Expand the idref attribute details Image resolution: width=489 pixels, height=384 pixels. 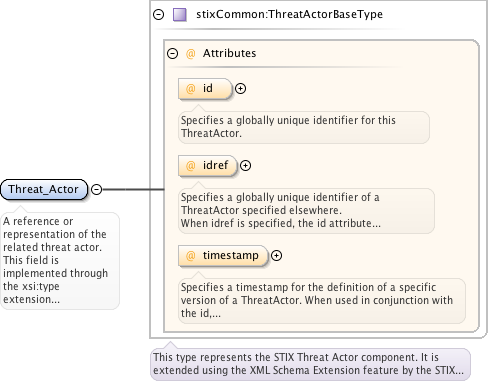[245, 166]
